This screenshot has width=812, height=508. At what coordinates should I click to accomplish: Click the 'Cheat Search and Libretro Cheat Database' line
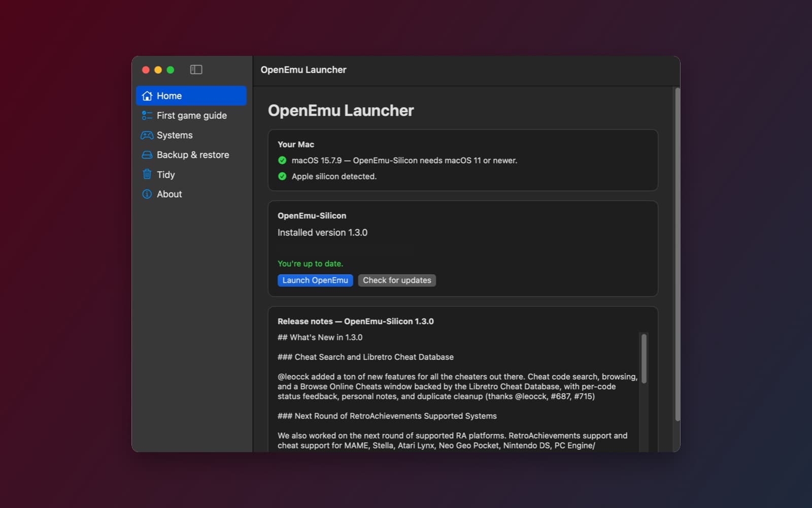coord(365,357)
